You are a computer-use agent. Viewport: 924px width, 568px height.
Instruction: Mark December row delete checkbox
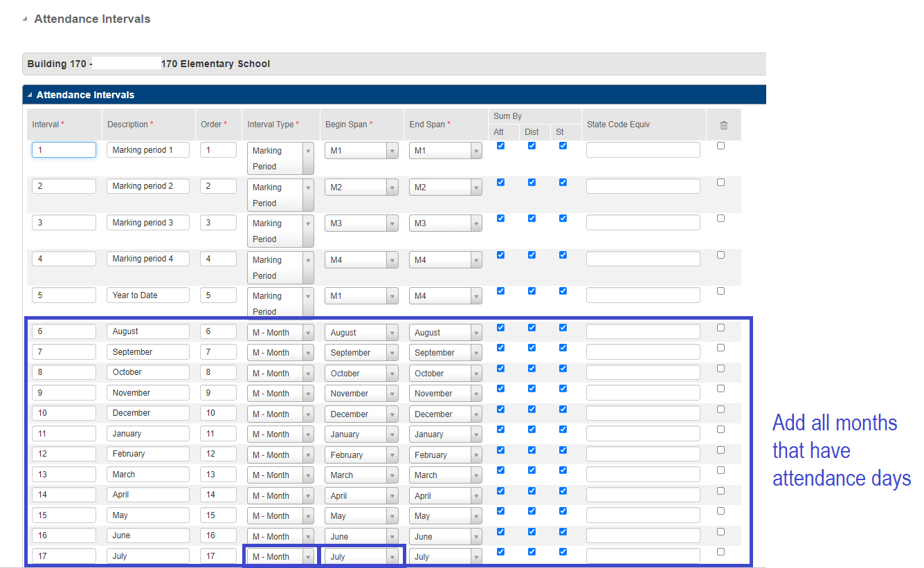click(721, 410)
